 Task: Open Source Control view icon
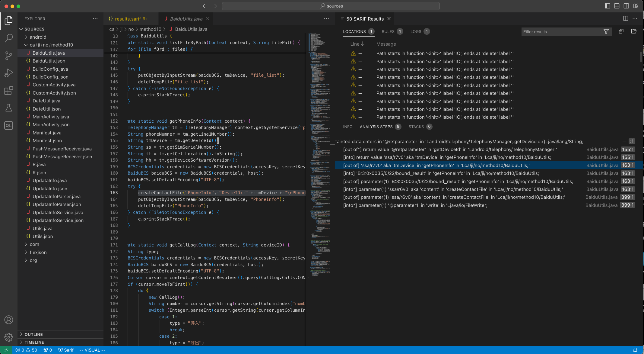click(9, 56)
